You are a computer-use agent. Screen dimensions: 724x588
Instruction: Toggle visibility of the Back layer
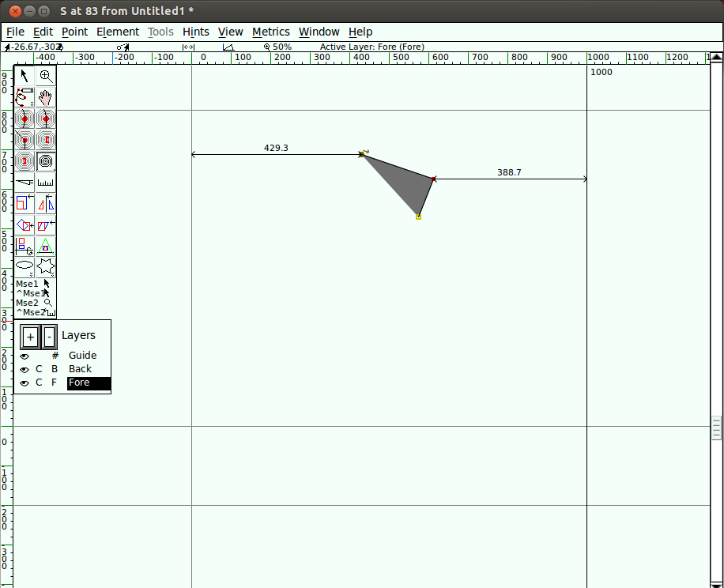[25, 369]
